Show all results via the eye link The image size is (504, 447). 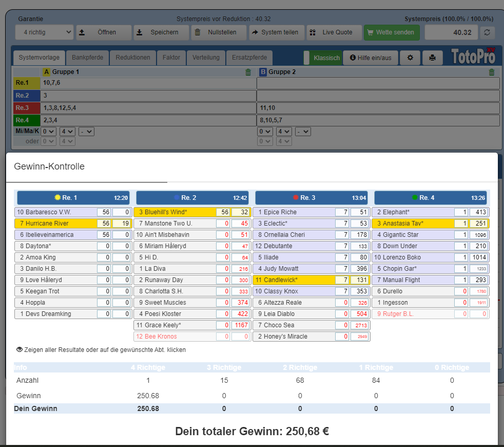pyautogui.click(x=101, y=350)
